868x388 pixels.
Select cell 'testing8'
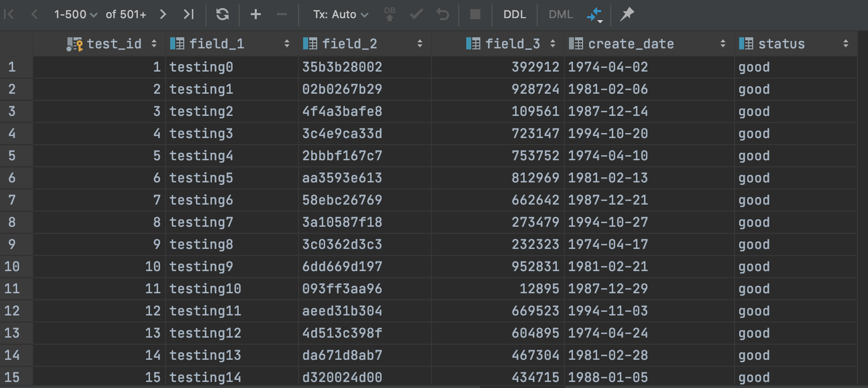point(232,244)
